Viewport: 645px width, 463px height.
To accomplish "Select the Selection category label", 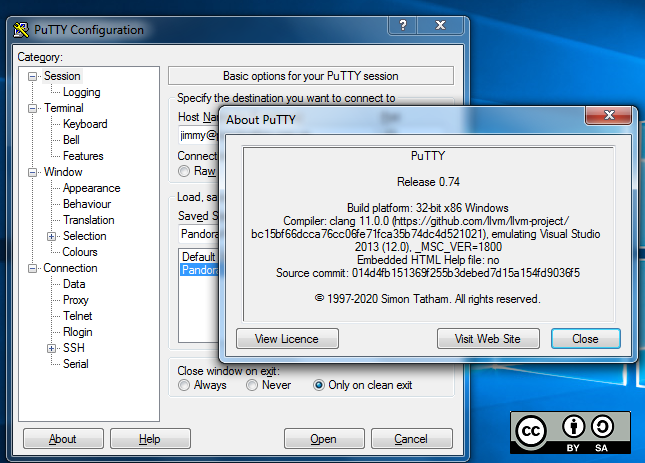I will pos(85,236).
